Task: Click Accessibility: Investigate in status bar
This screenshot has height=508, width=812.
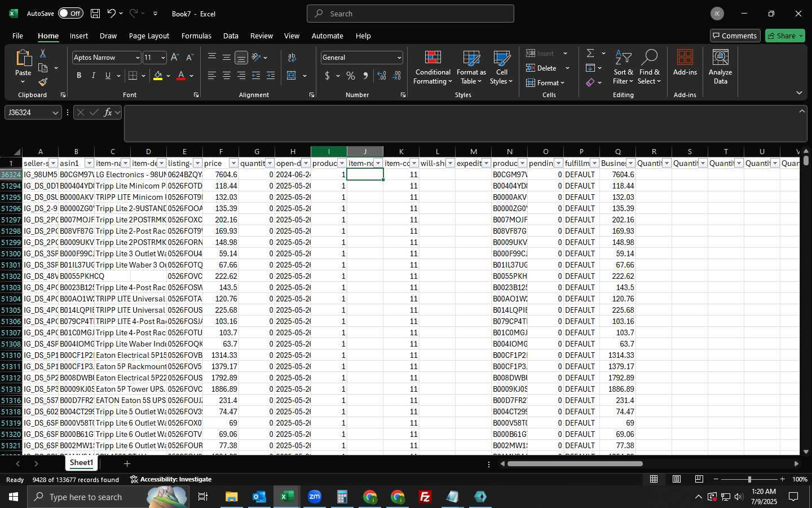Action: (x=171, y=479)
